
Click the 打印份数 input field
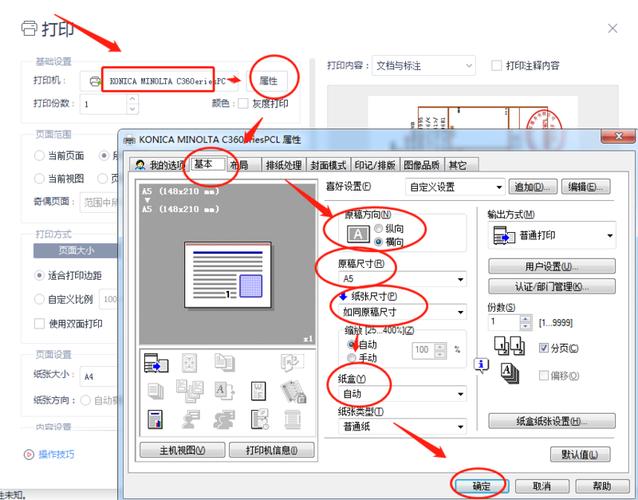pos(105,104)
